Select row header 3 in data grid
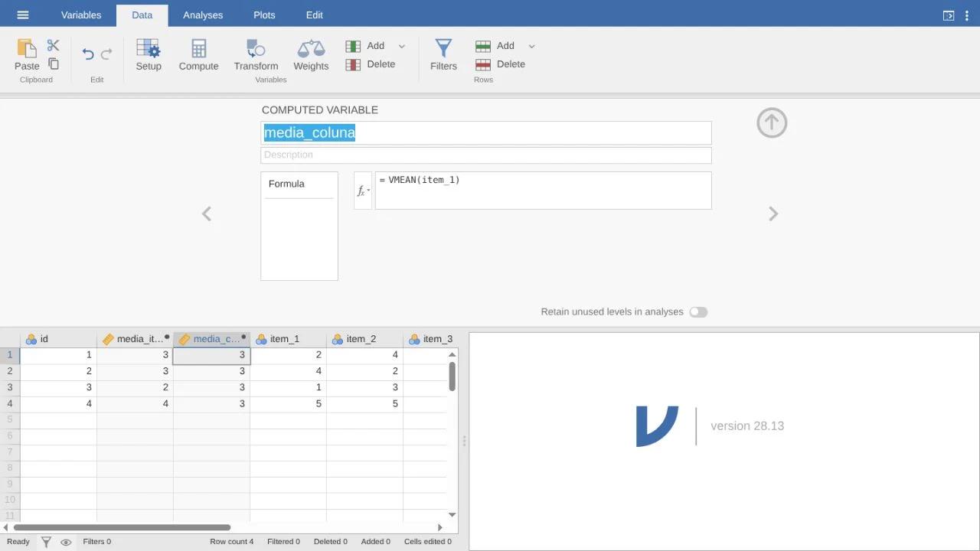The image size is (980, 551). click(x=10, y=387)
